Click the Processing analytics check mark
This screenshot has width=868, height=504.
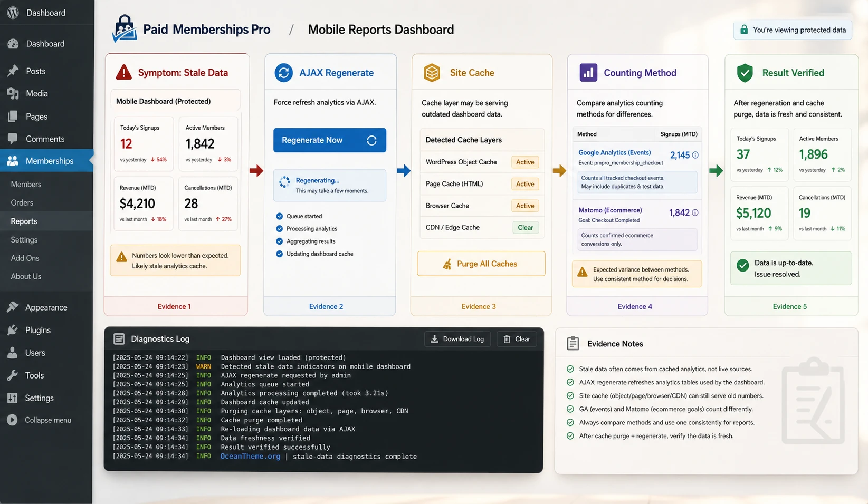click(x=280, y=229)
